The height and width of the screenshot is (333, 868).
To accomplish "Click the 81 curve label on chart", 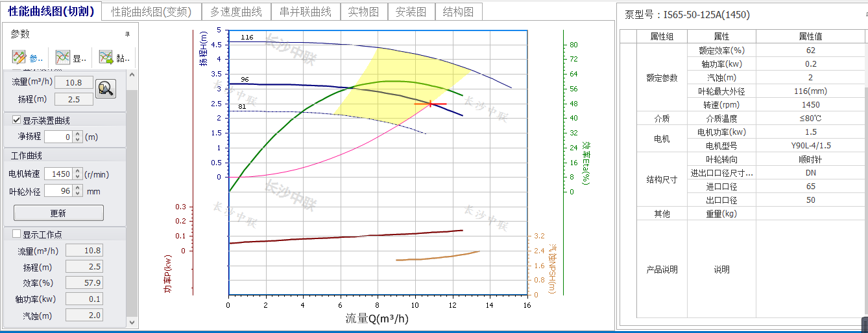I will [242, 106].
